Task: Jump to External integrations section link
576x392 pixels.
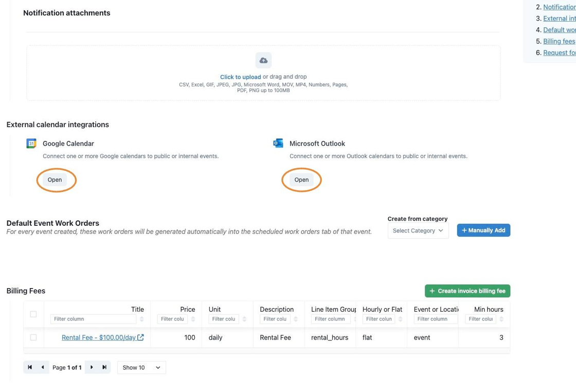Action: click(x=559, y=19)
